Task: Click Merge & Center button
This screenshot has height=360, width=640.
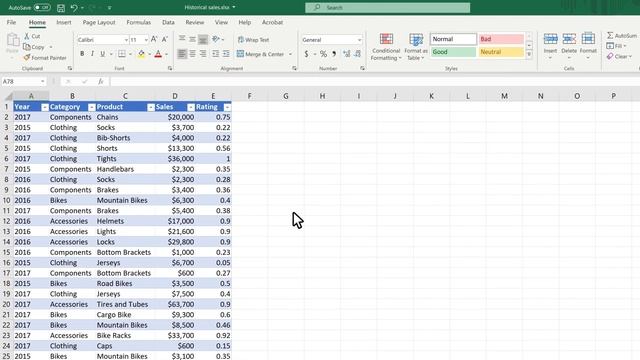Action: pyautogui.click(x=260, y=54)
